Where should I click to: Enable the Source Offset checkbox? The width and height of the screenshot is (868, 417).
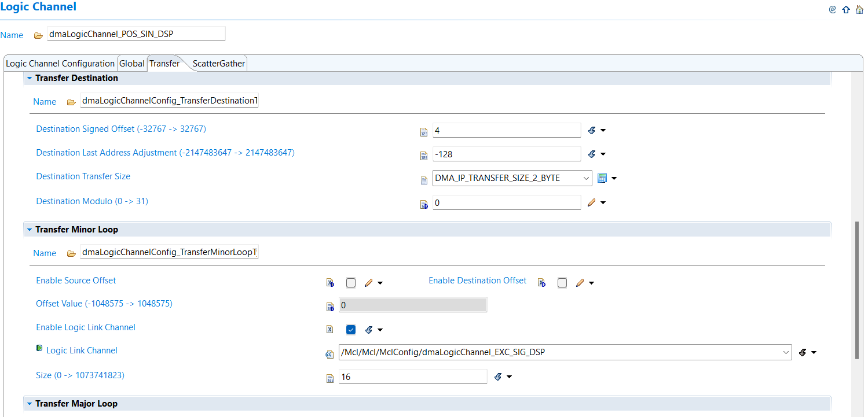350,282
